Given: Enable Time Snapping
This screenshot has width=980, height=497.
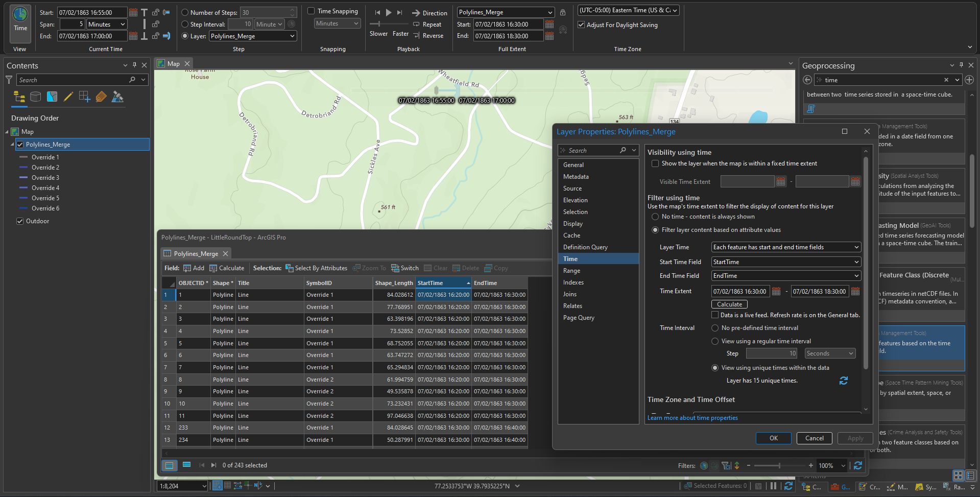Looking at the screenshot, I should (x=311, y=11).
